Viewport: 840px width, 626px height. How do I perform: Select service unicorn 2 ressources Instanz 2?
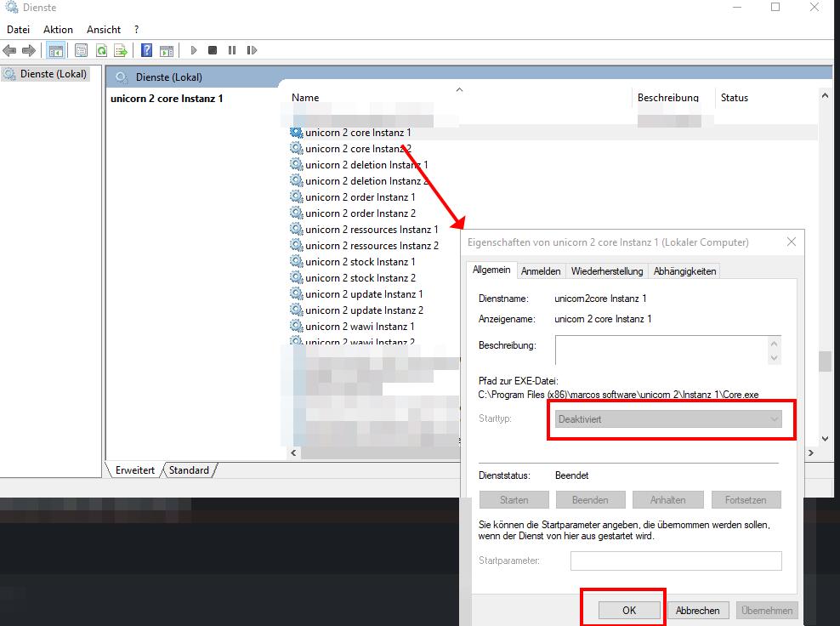click(372, 246)
